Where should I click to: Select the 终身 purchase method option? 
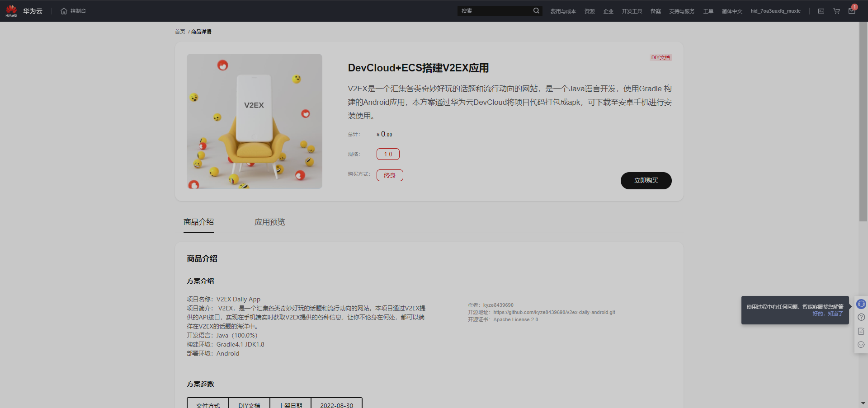tap(390, 175)
